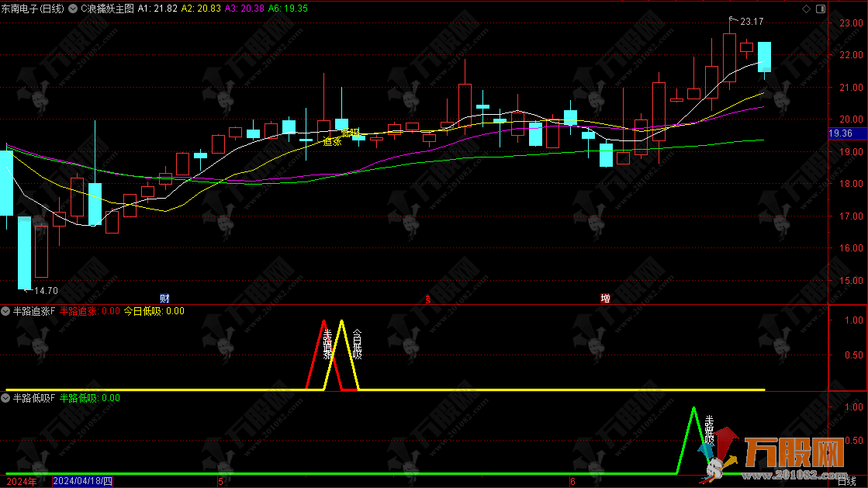Click the 14.70 low price label
The width and height of the screenshot is (868, 488).
tap(46, 291)
